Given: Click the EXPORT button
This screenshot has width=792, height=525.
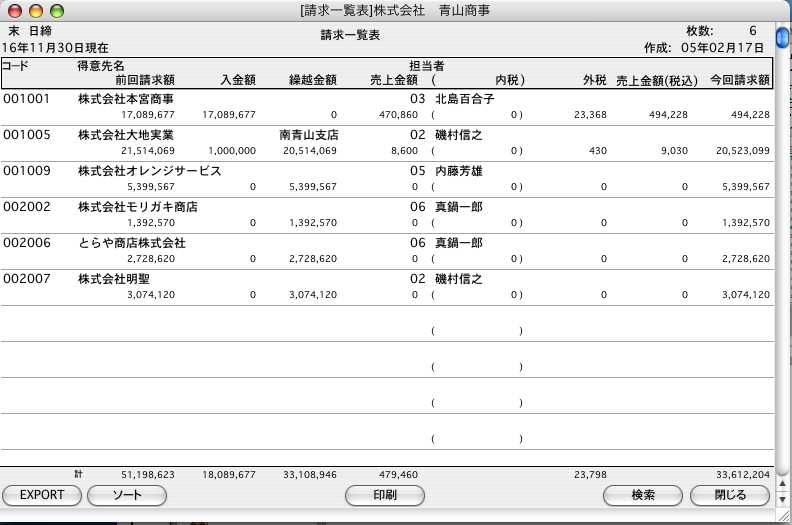Looking at the screenshot, I should click(42, 495).
